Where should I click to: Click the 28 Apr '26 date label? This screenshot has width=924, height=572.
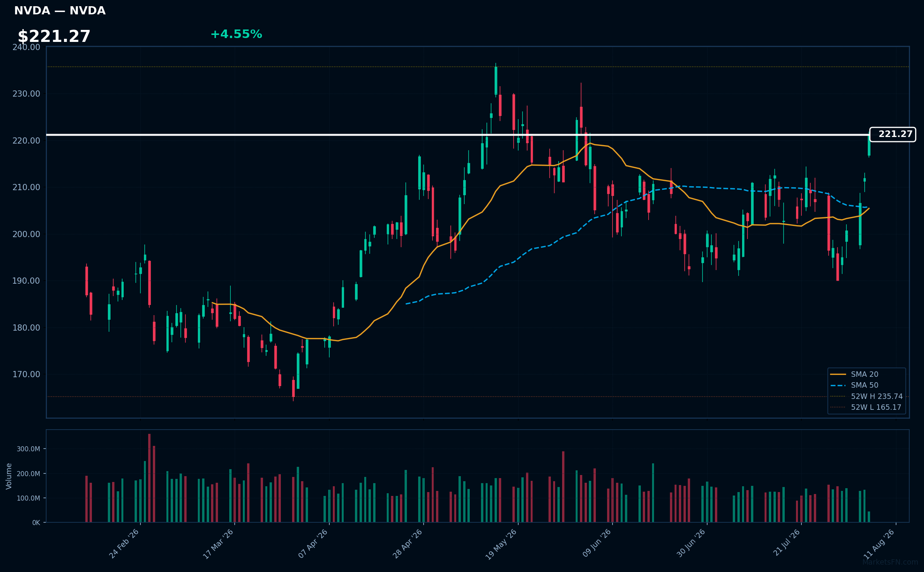(x=407, y=544)
